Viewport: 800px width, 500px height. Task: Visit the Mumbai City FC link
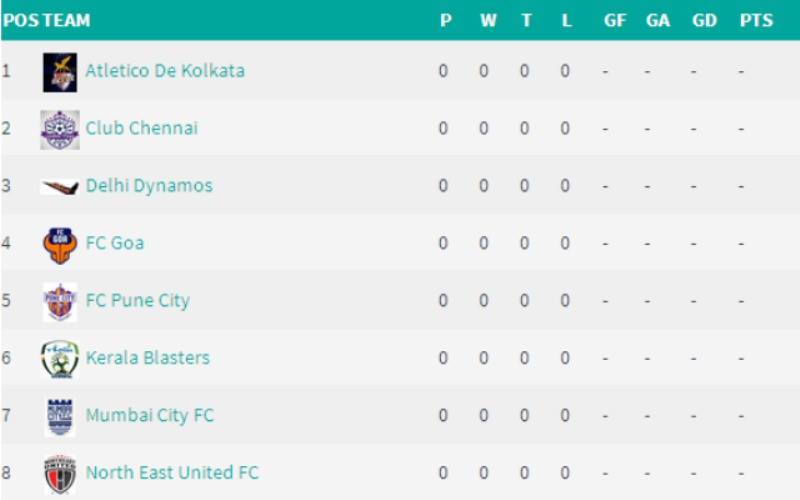149,415
